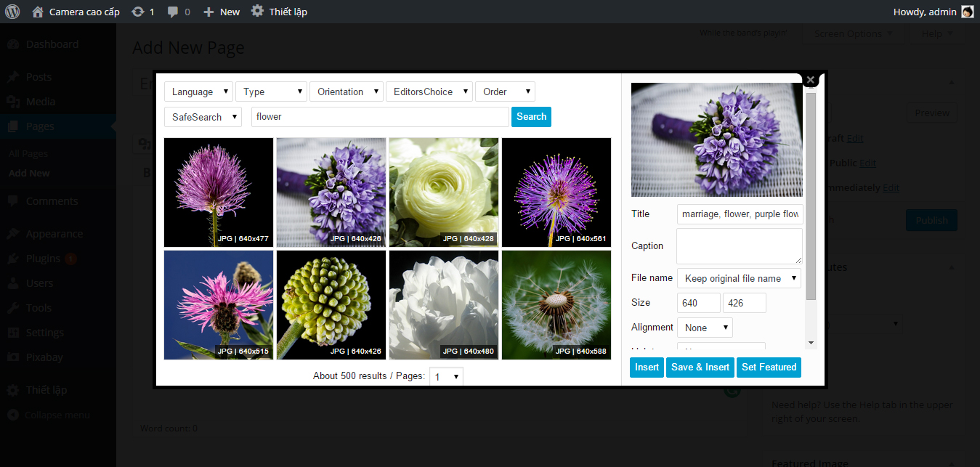The width and height of the screenshot is (980, 467).
Task: Open the Alignment dropdown
Action: [705, 328]
